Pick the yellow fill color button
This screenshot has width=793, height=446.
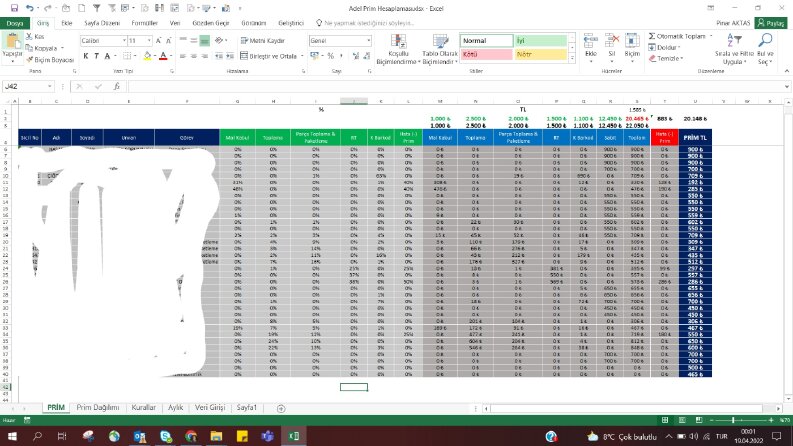tap(147, 56)
